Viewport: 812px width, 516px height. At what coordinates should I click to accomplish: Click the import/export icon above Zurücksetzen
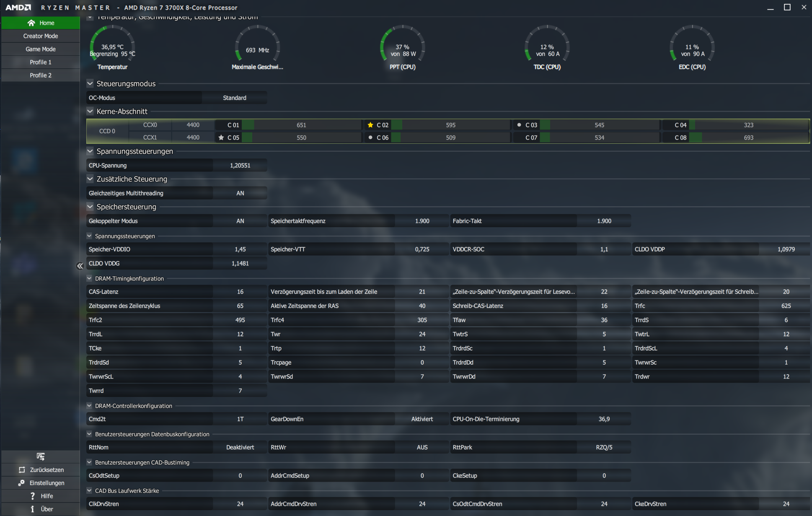point(41,456)
